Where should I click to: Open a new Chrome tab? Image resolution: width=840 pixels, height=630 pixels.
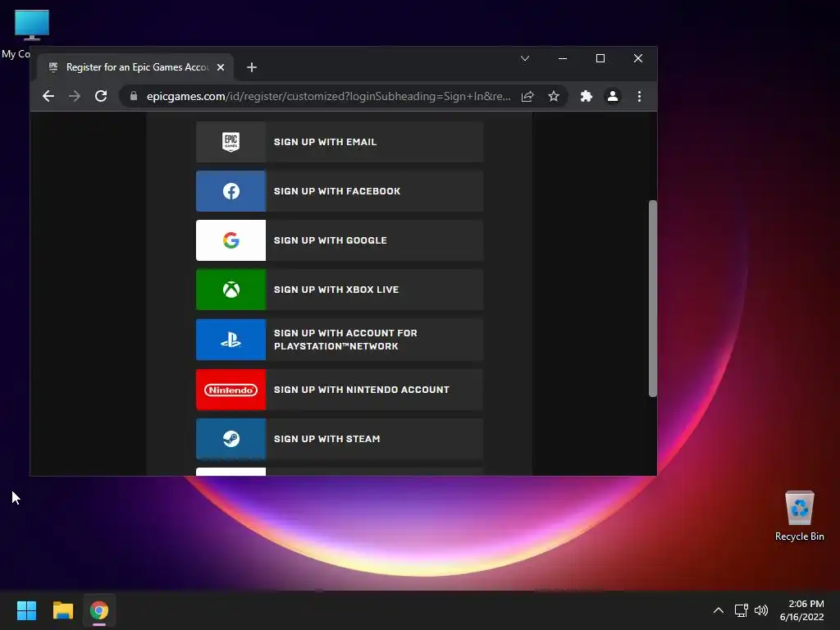click(252, 67)
